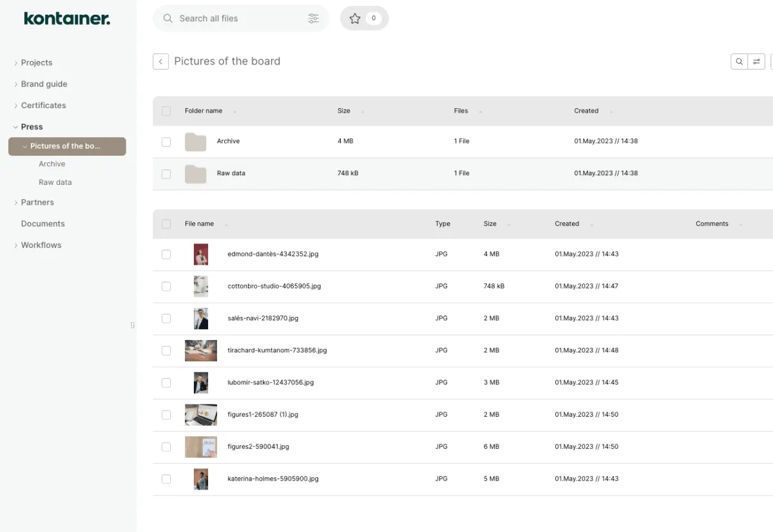Sort folders by Created column arrow
The image size is (773, 532).
click(x=611, y=111)
